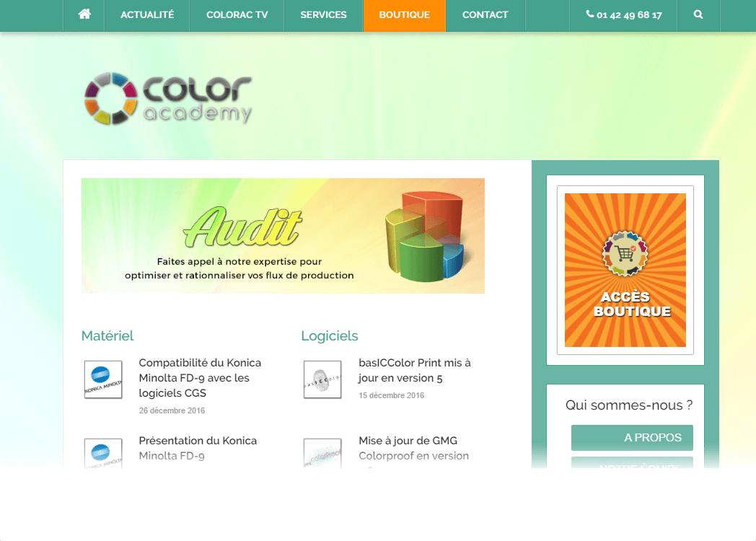Open Présentation du Konica Minolta FD-9 article
The height and width of the screenshot is (541, 756).
(x=198, y=448)
